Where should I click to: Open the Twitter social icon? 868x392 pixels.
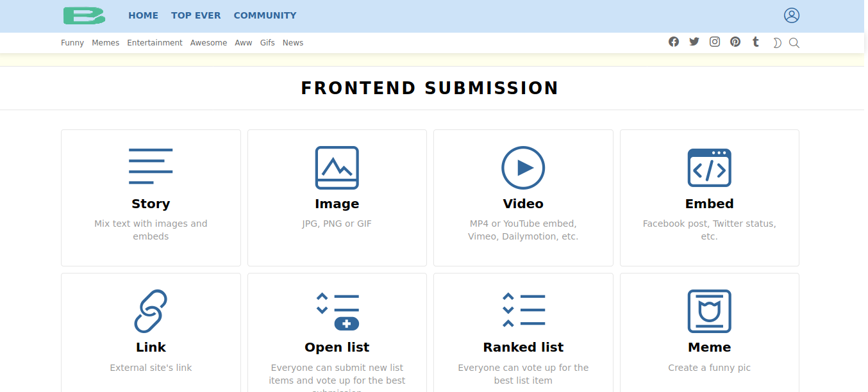[694, 42]
